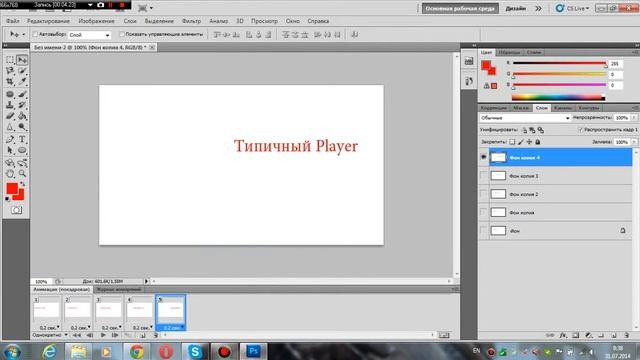Screen dimensions: 640x360
Task: Show the Фон копия layer
Action: (484, 212)
